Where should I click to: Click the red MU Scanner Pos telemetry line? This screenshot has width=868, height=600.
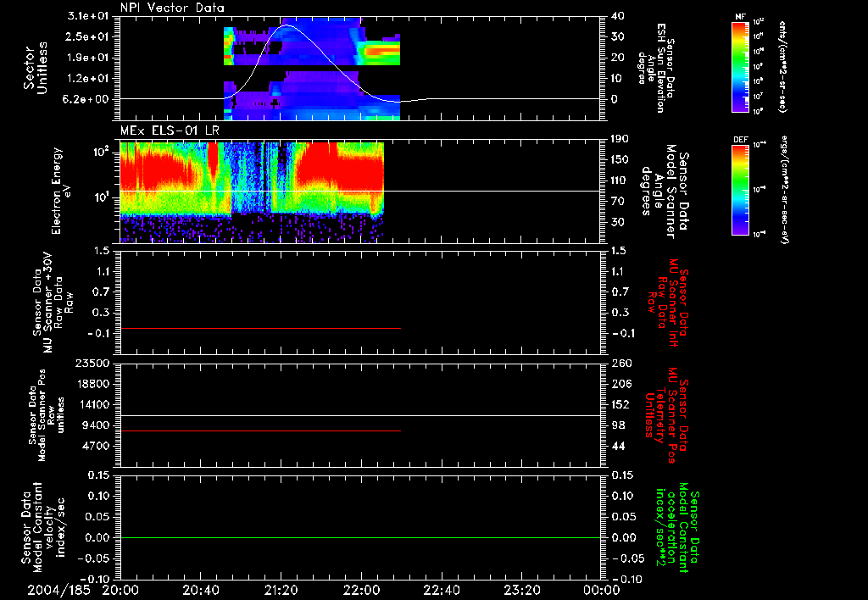click(260, 431)
